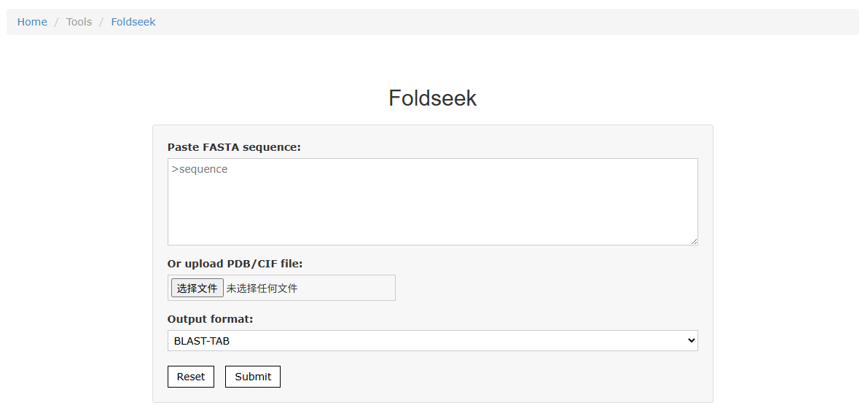Click the gray breadcrumb bar background
The image size is (868, 416).
coord(498,22)
